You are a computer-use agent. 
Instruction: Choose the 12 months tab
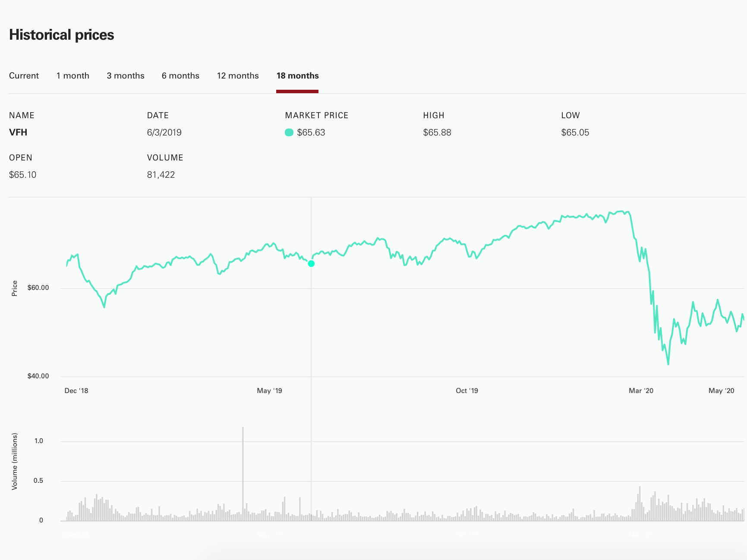[x=238, y=76]
